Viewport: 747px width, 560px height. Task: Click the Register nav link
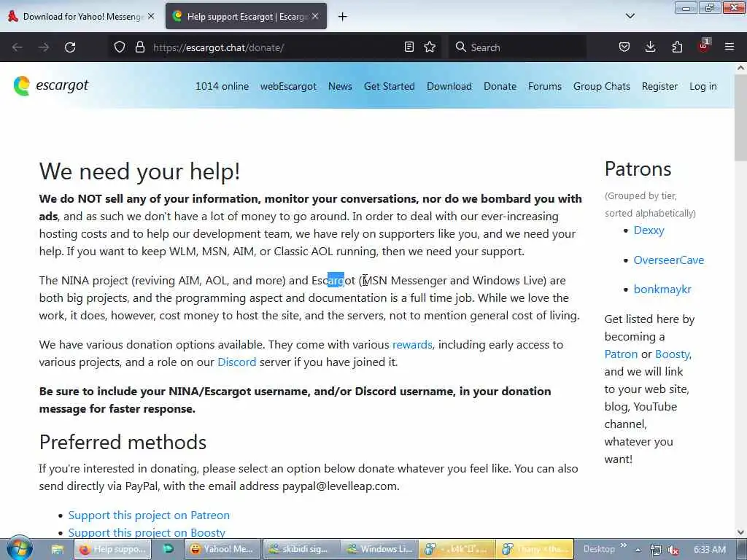click(659, 86)
